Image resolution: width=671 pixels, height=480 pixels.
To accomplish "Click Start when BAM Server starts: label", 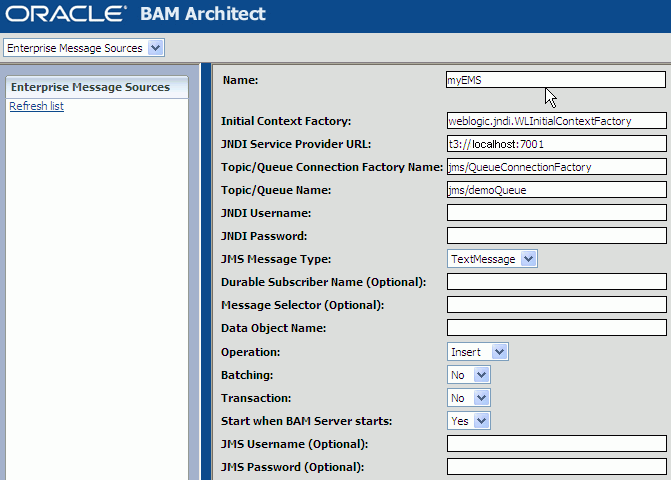I will pyautogui.click(x=306, y=421).
